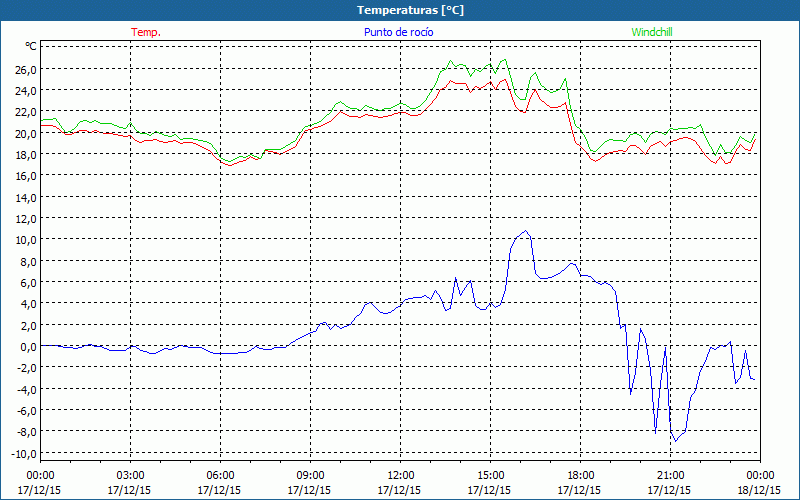Click the '03:00' time label
The width and height of the screenshot is (800, 500).
(x=130, y=476)
